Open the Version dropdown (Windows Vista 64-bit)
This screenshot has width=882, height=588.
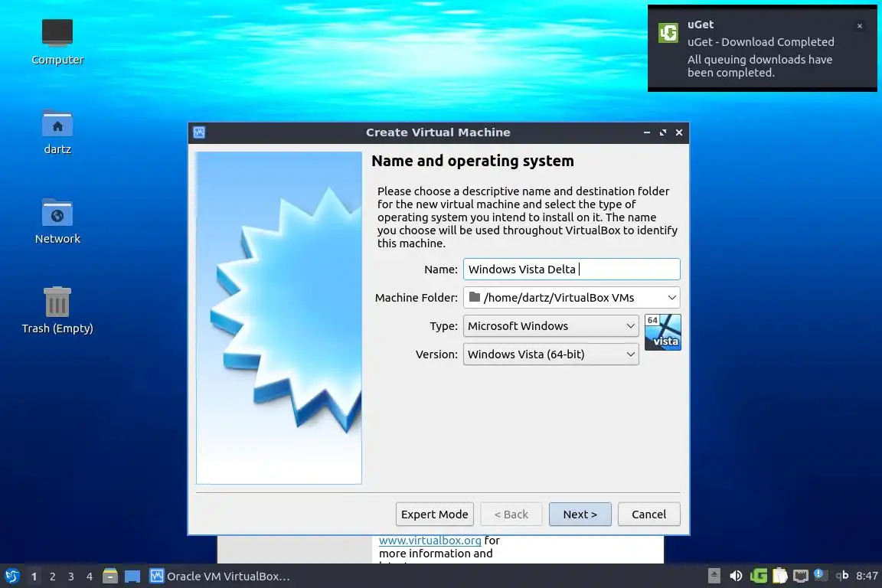tap(550, 354)
